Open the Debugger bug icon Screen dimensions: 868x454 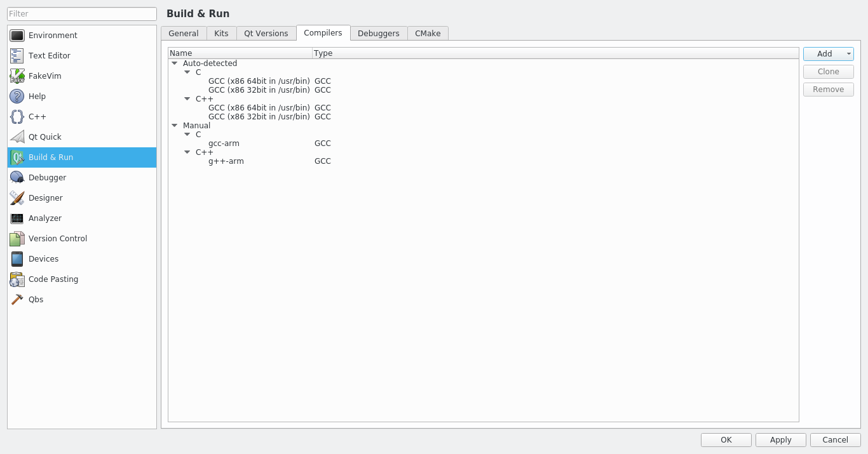pos(17,178)
